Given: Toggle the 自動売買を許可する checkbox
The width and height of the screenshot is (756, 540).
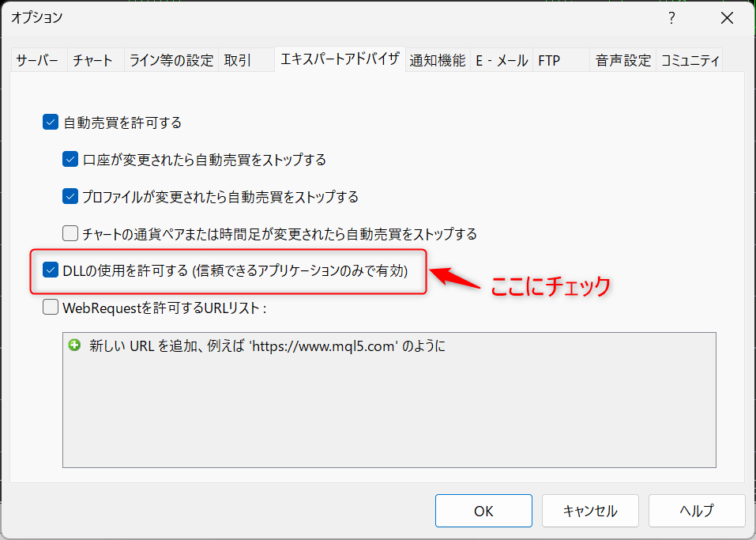Looking at the screenshot, I should click(x=51, y=123).
